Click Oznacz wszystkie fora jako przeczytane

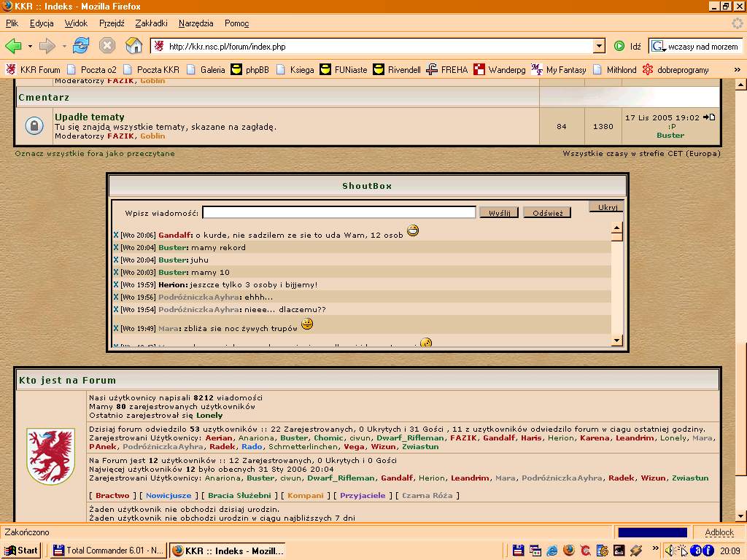point(95,153)
